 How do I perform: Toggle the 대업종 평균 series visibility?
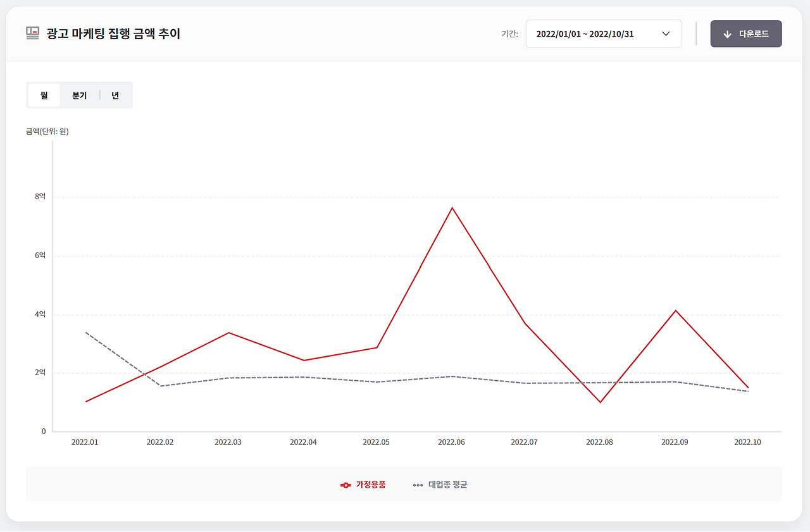coord(440,485)
